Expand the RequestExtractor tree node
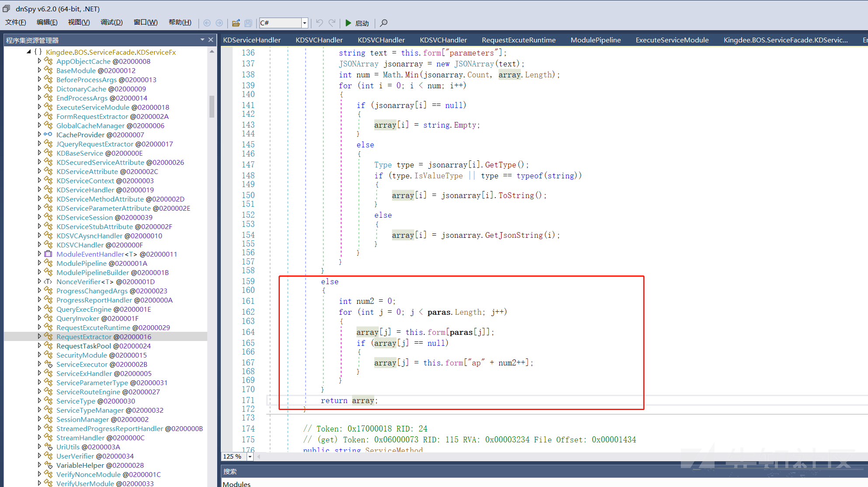 click(39, 337)
